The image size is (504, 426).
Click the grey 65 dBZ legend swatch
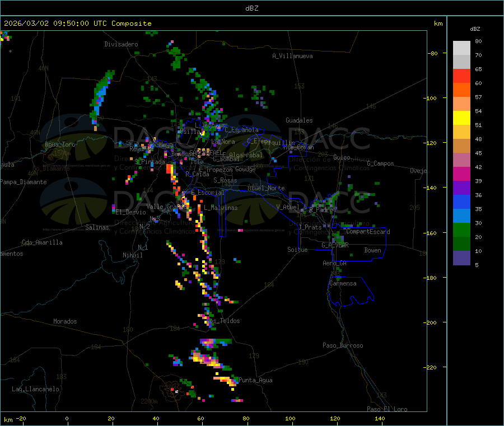point(461,62)
